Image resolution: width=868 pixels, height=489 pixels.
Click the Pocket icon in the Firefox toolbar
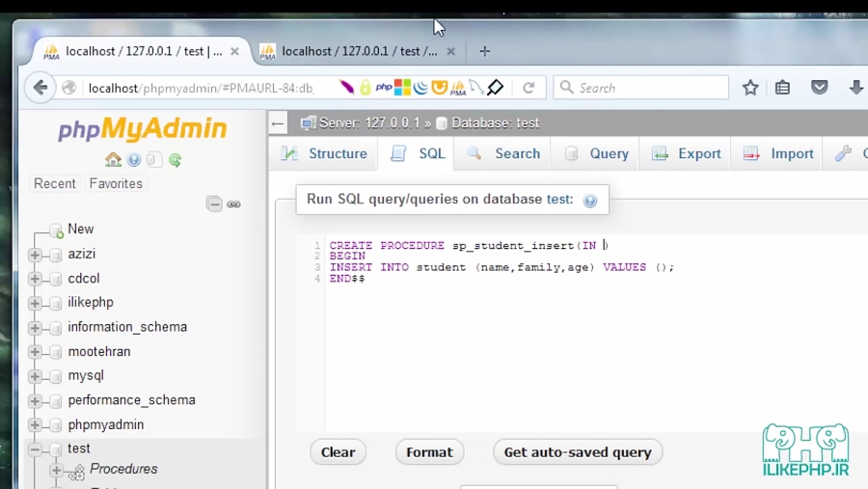pos(819,88)
